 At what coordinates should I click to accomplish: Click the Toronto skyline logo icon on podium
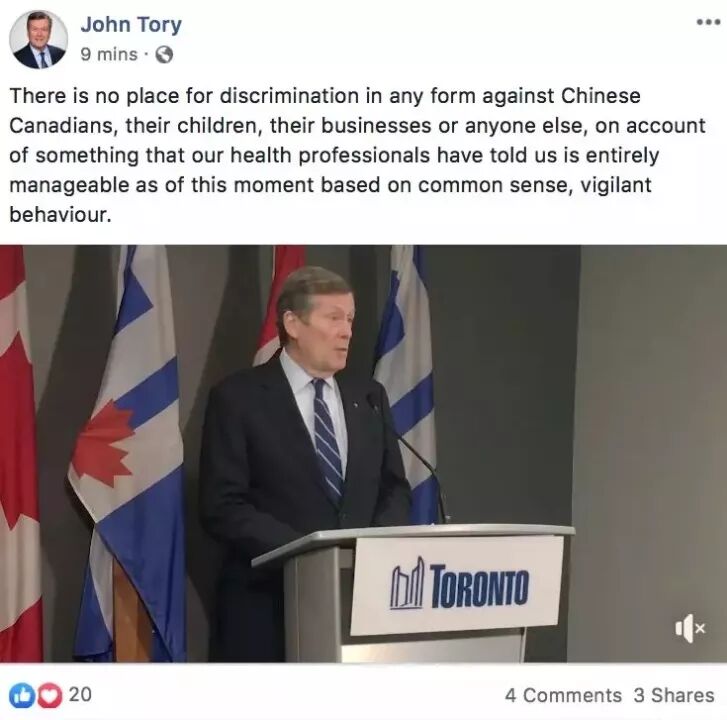(408, 583)
